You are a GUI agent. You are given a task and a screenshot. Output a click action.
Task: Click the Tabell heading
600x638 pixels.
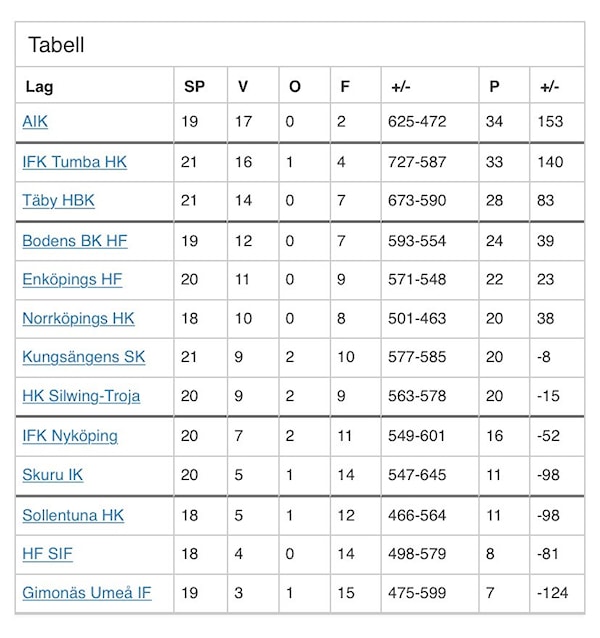point(56,45)
